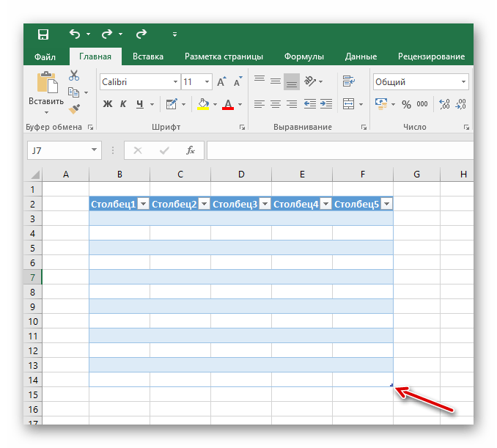Select column D header
This screenshot has height=448, width=497.
click(241, 174)
